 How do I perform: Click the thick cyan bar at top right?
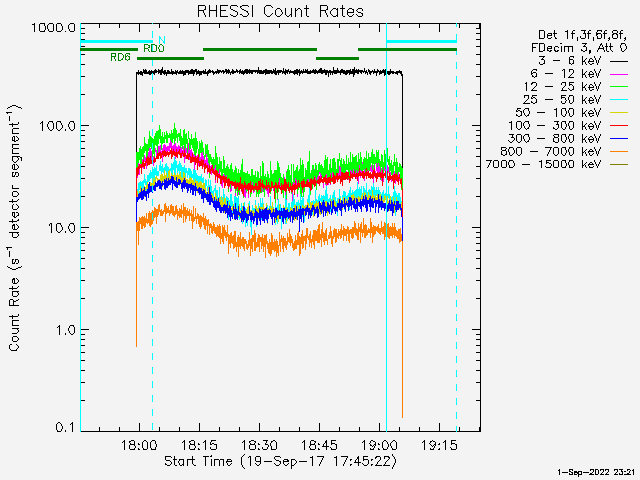(x=421, y=42)
